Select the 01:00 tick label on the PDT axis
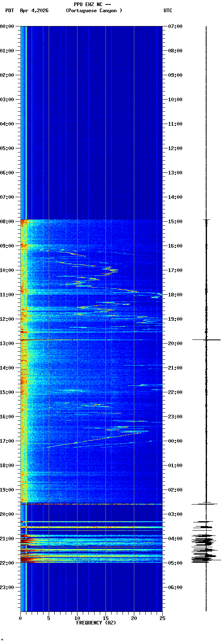 (x=7, y=51)
